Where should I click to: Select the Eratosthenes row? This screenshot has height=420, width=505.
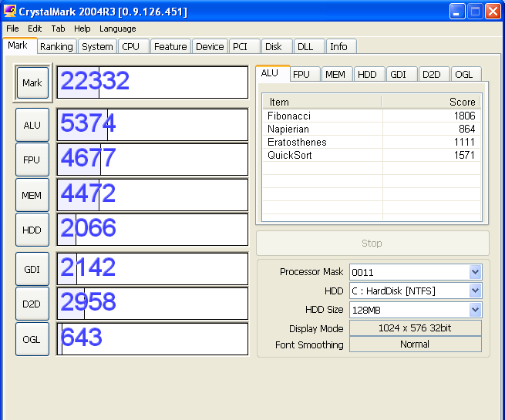pos(372,142)
